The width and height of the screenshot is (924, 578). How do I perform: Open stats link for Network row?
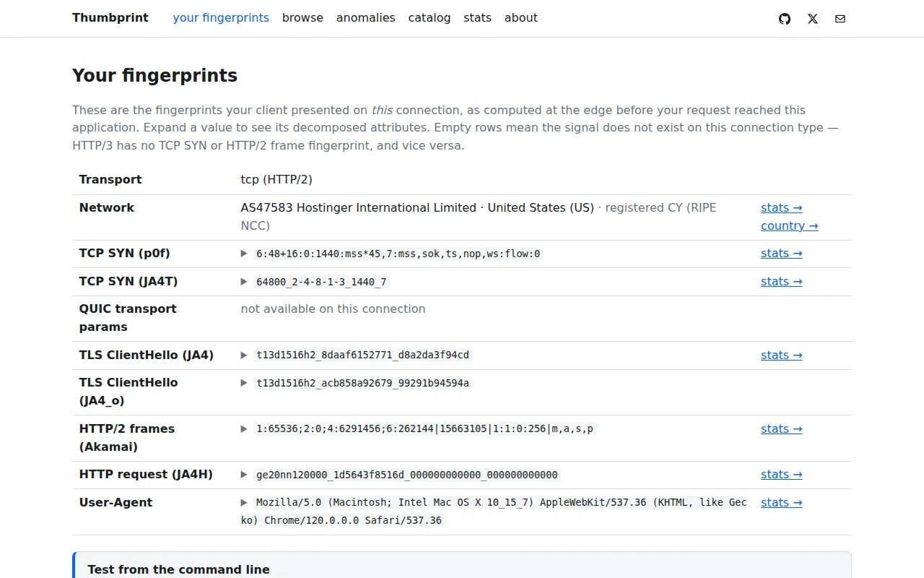click(782, 207)
